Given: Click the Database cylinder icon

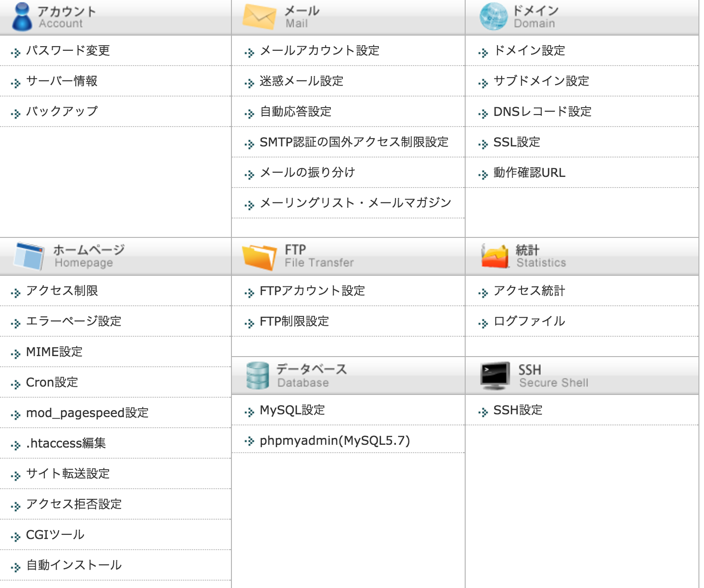Looking at the screenshot, I should coord(257,376).
